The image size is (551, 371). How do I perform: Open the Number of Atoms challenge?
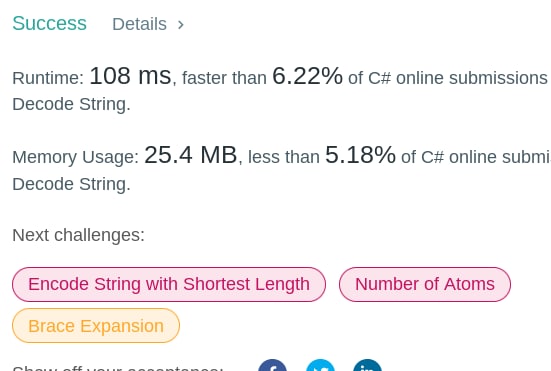(425, 284)
